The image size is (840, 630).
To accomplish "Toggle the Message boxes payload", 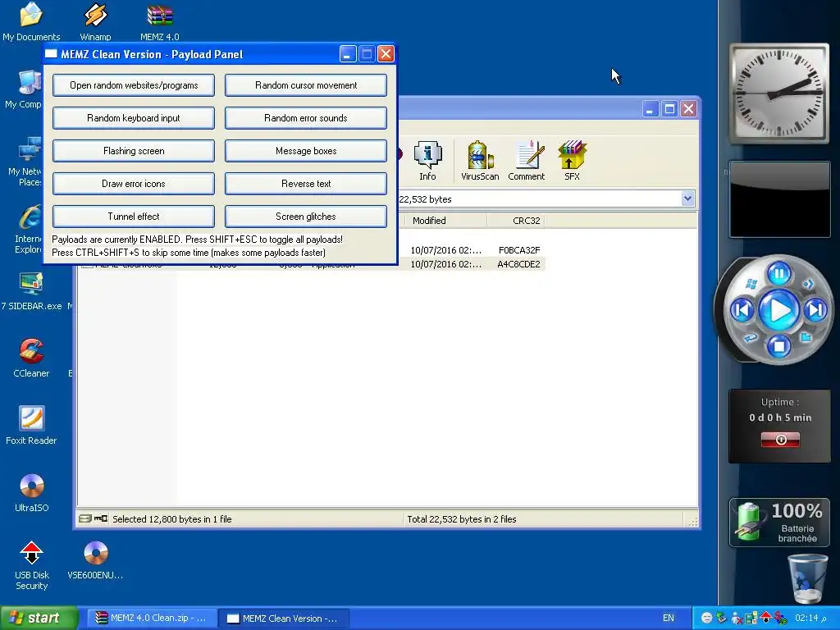I will 306,151.
